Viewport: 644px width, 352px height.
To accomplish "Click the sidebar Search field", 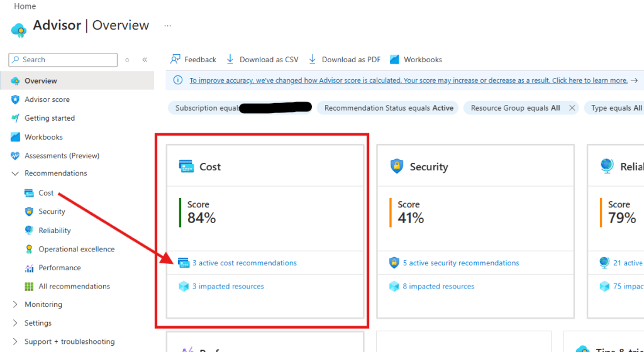I will 68,60.
